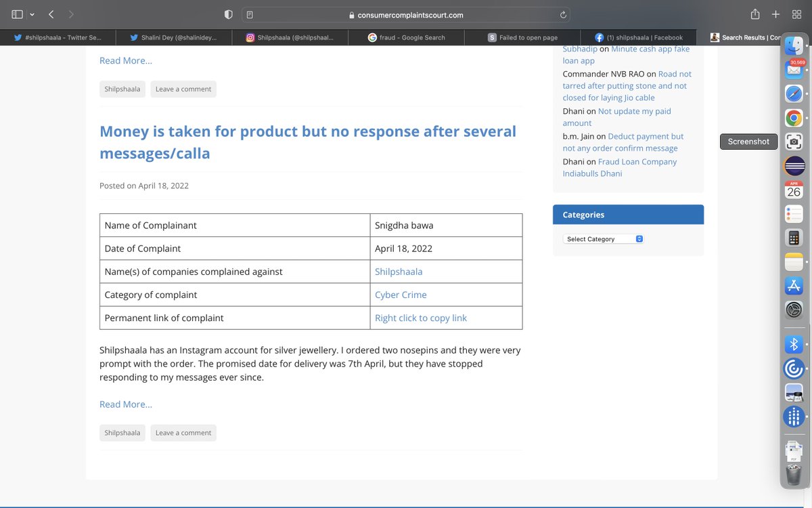This screenshot has width=812, height=508.
Task: Open Notes from the Dock
Action: click(x=794, y=262)
